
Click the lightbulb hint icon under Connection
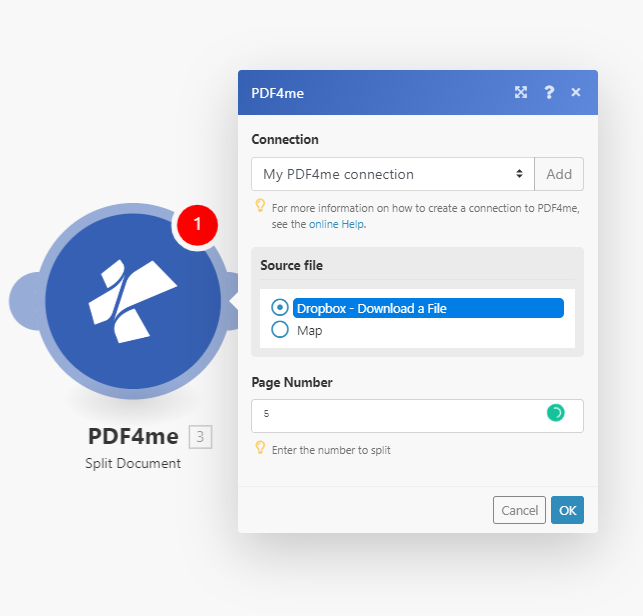tap(260, 207)
